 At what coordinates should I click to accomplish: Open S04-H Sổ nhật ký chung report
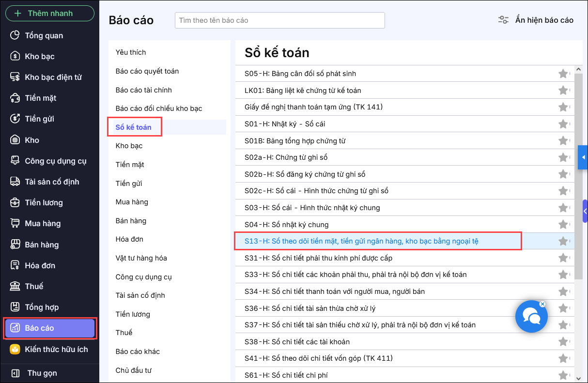click(x=287, y=225)
